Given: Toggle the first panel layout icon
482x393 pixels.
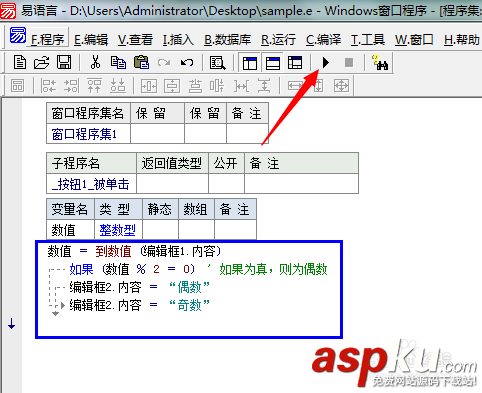Looking at the screenshot, I should pyautogui.click(x=250, y=63).
